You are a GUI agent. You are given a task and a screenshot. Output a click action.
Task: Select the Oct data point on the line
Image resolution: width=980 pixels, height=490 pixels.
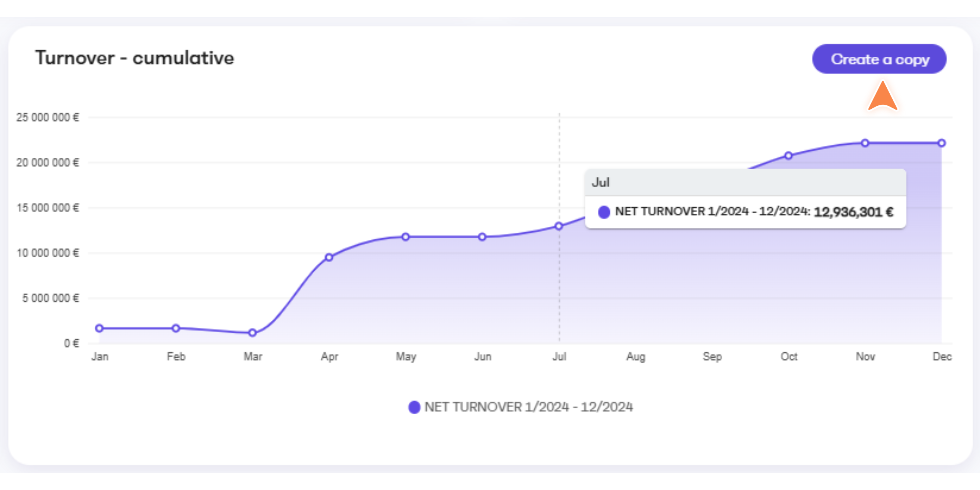pyautogui.click(x=789, y=155)
